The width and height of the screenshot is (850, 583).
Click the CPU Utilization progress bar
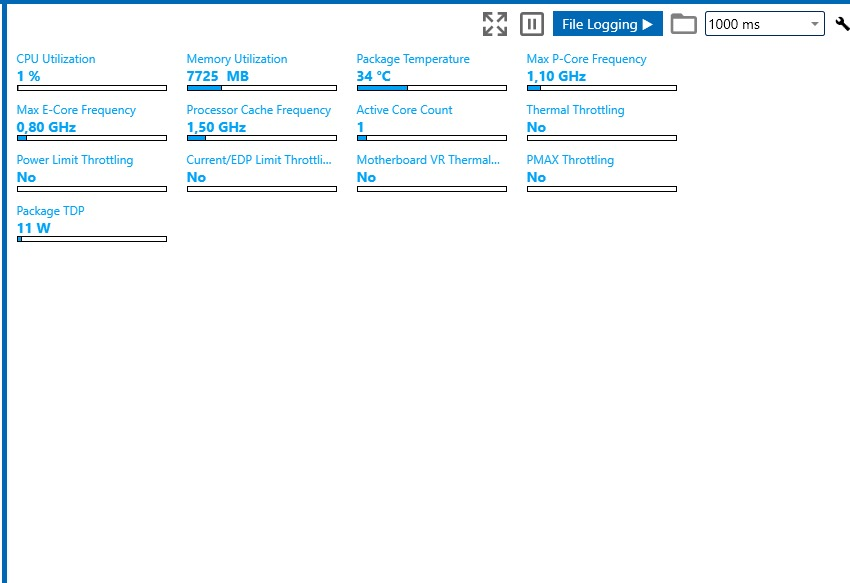click(x=92, y=88)
